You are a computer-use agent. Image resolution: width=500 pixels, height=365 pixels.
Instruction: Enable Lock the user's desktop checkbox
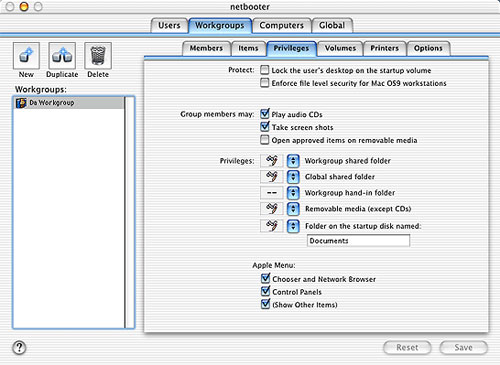click(x=264, y=70)
